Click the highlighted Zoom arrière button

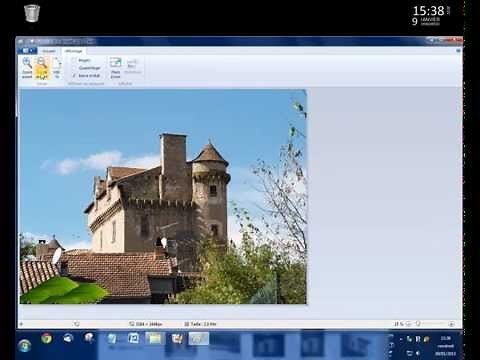pos(42,68)
